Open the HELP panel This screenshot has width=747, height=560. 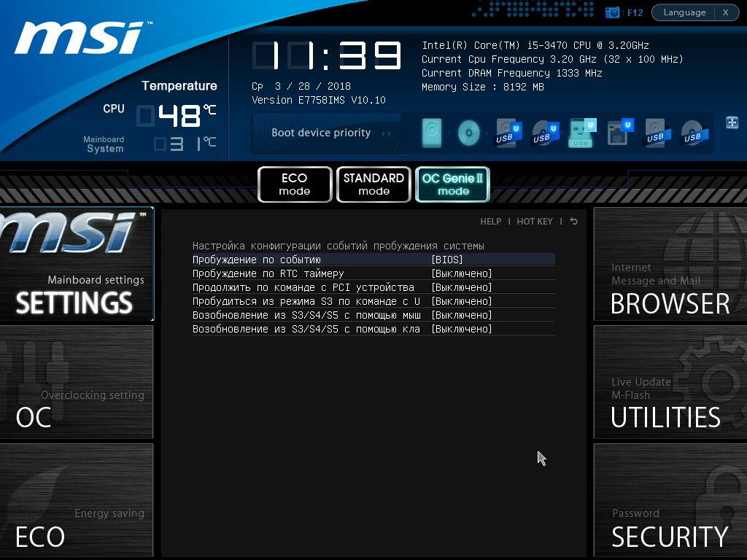491,222
